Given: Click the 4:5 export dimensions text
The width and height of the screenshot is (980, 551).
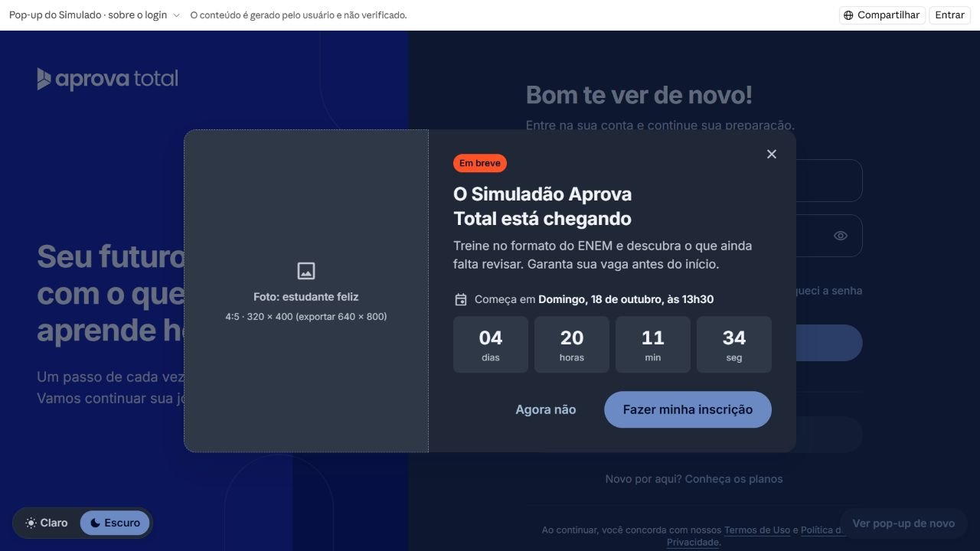Looking at the screenshot, I should click(x=306, y=317).
